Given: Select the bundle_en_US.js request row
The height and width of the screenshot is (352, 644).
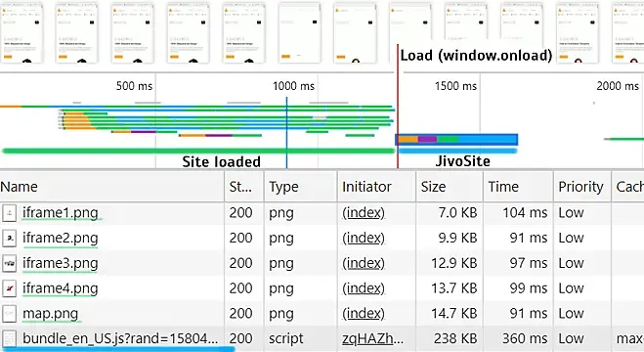Looking at the screenshot, I should point(322,339).
